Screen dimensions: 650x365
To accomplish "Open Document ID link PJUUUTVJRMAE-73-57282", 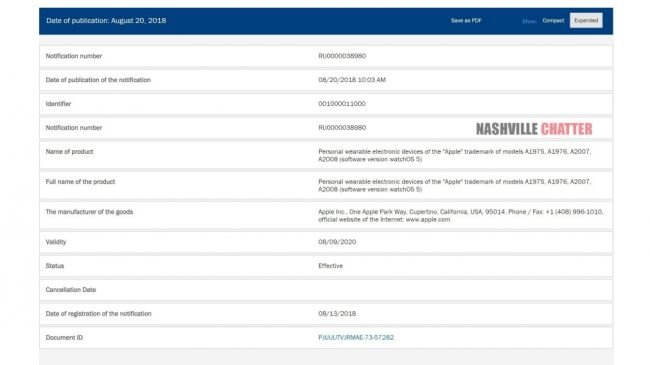I will pyautogui.click(x=356, y=338).
